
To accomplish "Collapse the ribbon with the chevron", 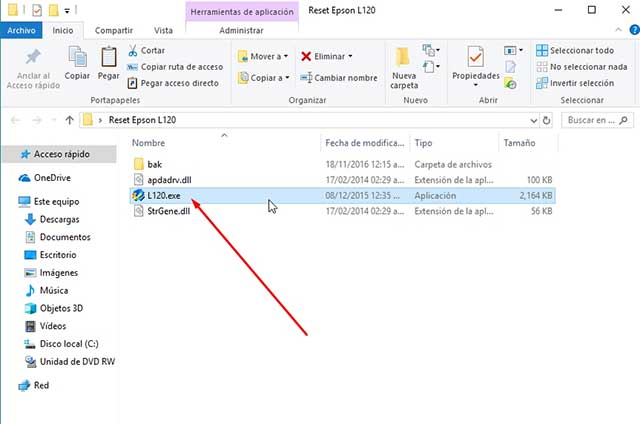I will click(618, 30).
